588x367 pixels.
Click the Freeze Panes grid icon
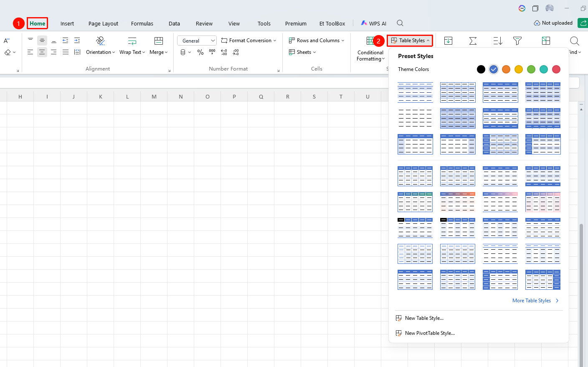546,40
